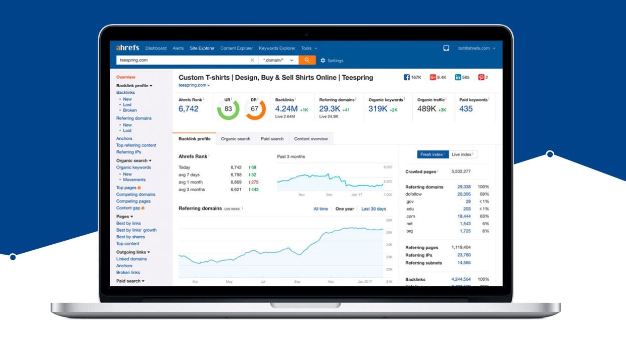Click the info icon beside Organic keywords
Image resolution: width=626 pixels, height=364 pixels.
[x=405, y=99]
